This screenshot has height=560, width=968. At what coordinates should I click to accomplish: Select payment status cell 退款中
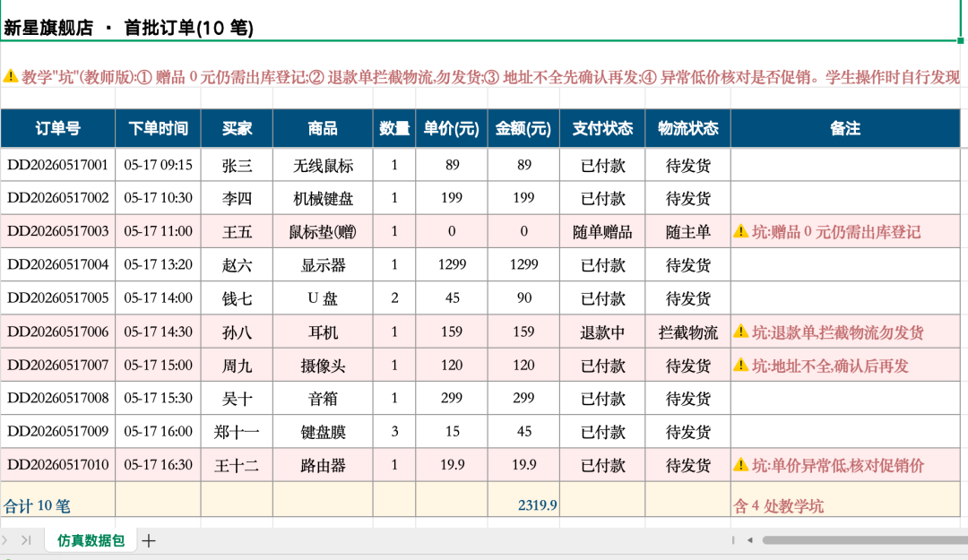tap(602, 332)
